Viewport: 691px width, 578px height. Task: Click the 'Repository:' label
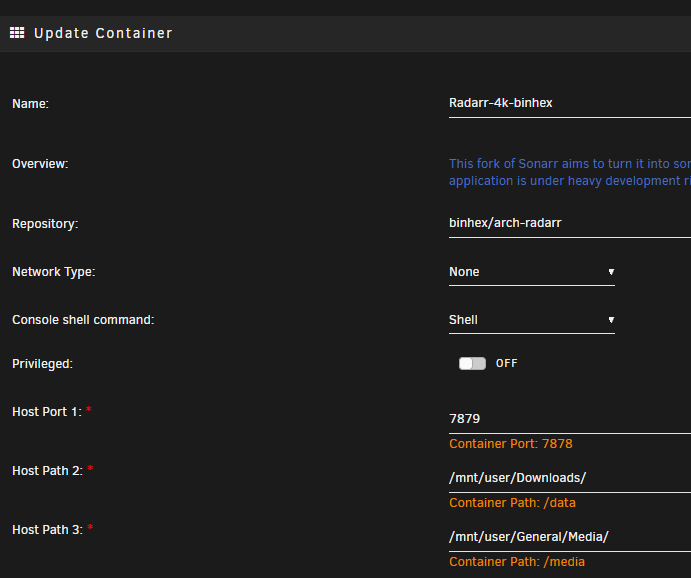coord(45,224)
